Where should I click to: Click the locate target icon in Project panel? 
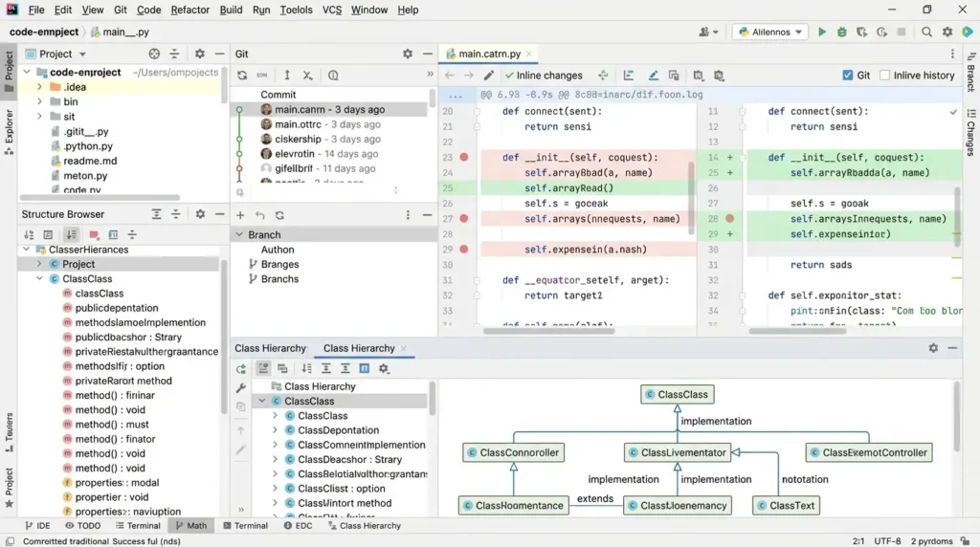point(154,54)
